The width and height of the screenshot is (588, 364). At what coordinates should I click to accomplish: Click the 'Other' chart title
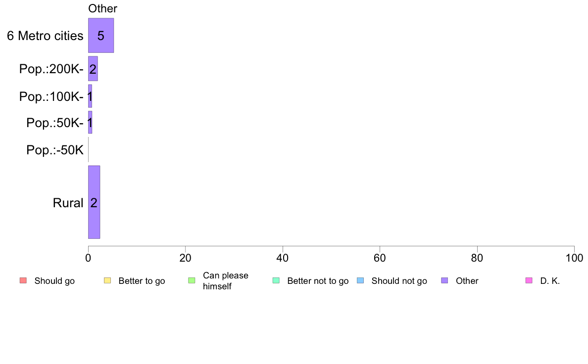pyautogui.click(x=102, y=8)
